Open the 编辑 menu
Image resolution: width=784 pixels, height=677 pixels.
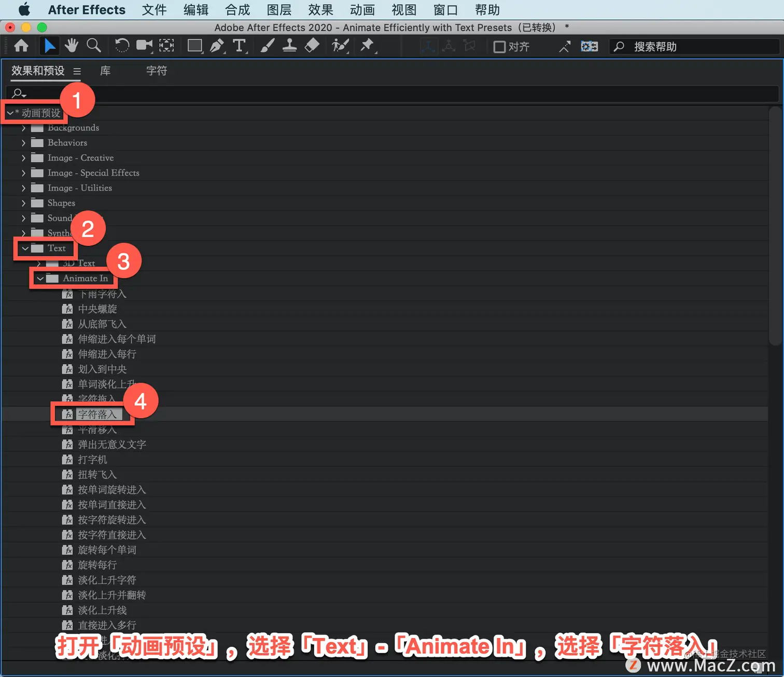(x=196, y=10)
